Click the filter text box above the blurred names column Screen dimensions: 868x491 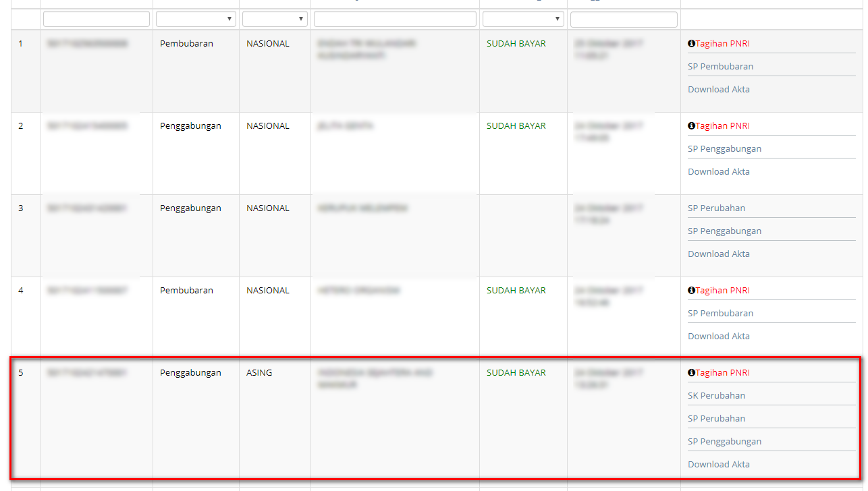pyautogui.click(x=395, y=19)
